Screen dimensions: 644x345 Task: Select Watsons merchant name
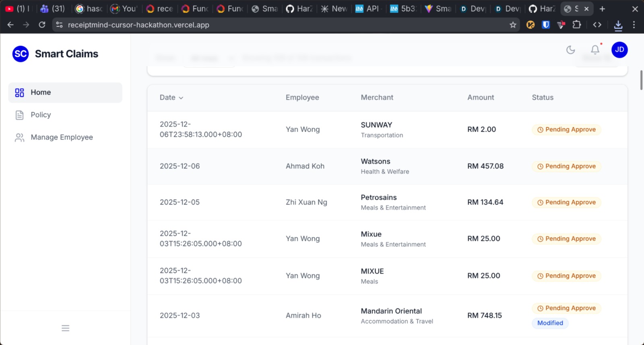tap(376, 161)
